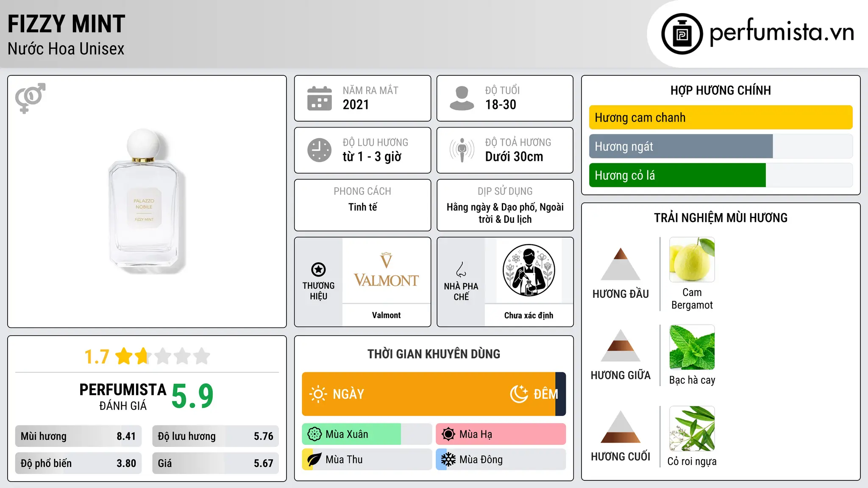Click the snowflake icon for Mùa Đông

448,460
